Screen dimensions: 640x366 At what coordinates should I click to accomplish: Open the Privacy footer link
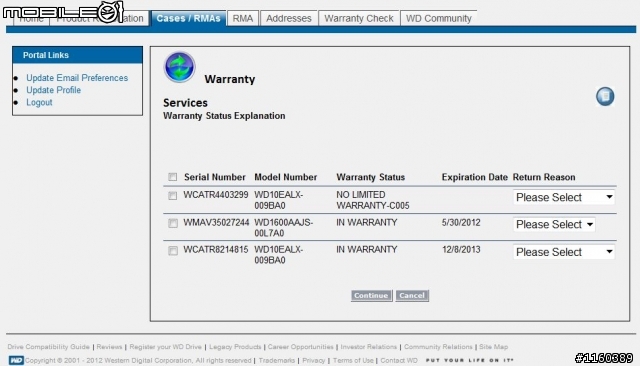pyautogui.click(x=313, y=361)
